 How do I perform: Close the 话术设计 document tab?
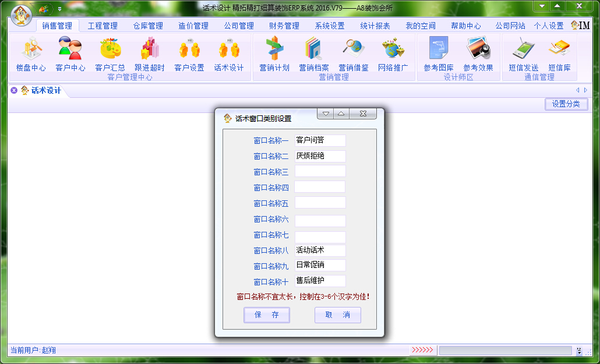click(14, 90)
